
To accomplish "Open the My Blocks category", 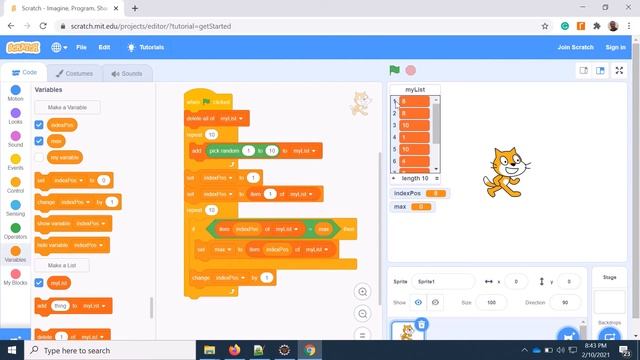I will (16, 277).
